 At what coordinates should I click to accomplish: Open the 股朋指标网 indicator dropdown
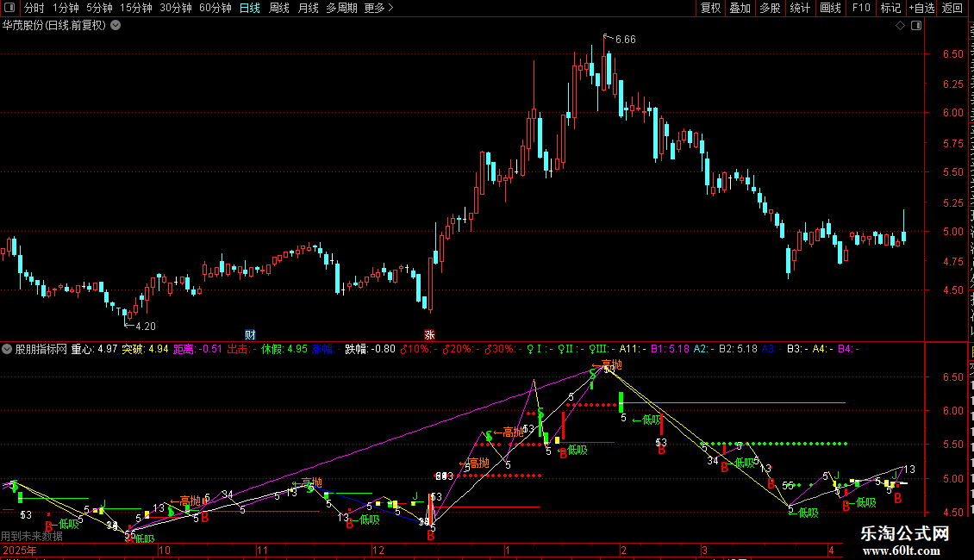point(7,349)
